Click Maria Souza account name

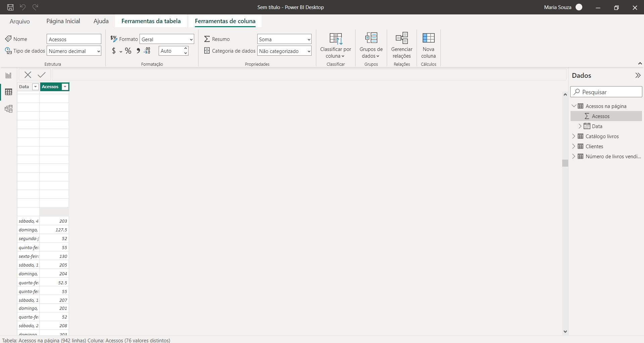pos(557,7)
